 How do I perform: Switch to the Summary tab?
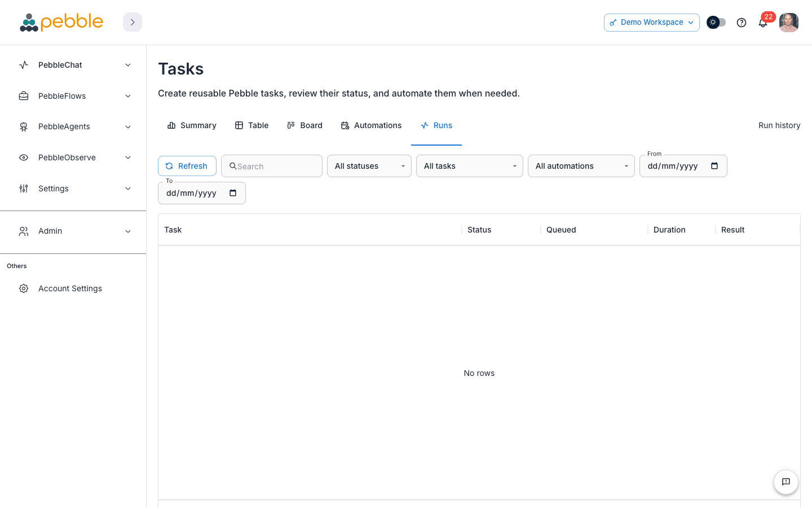pyautogui.click(x=192, y=125)
